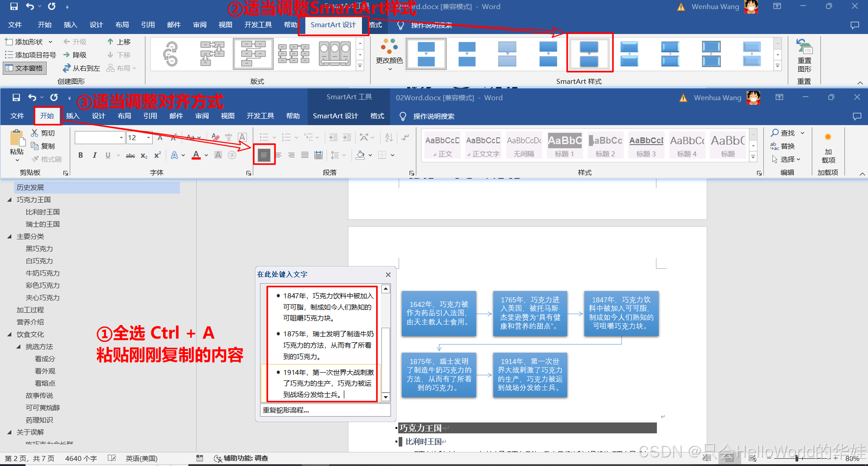Toggle subscript formatting
The image size is (868, 466).
tap(144, 155)
